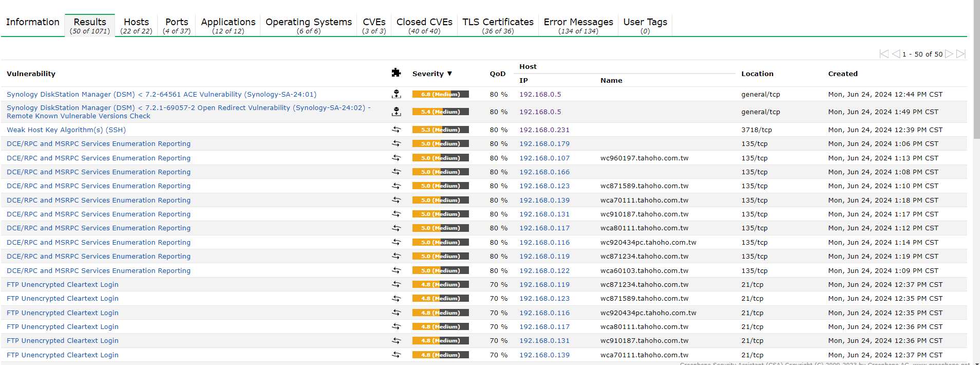Switch to the Hosts tab
This screenshot has height=365, width=980.
coord(136,26)
